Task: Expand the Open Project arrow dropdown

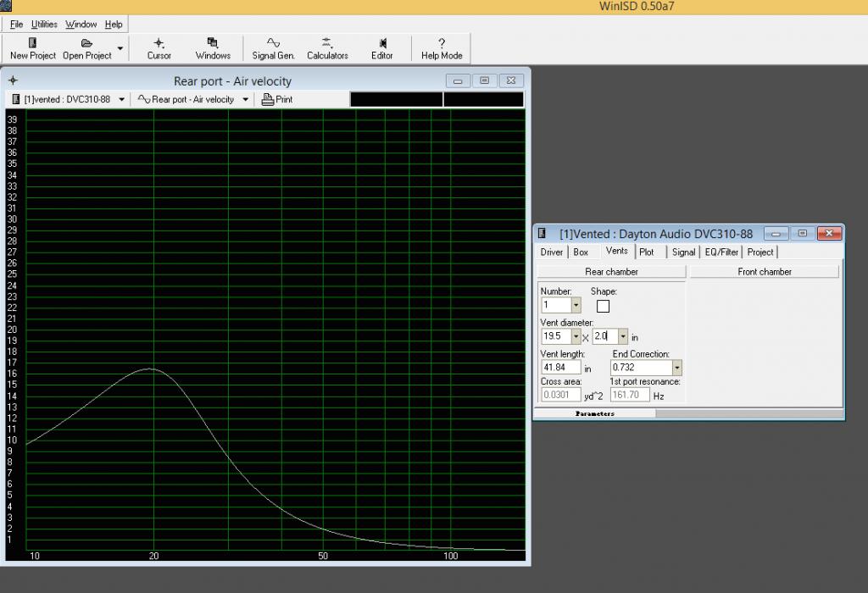Action: click(120, 48)
